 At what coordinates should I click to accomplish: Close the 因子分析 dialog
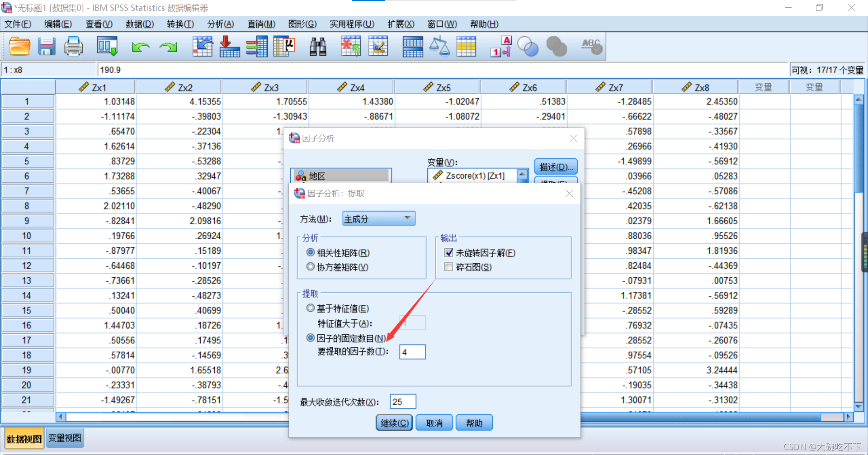pos(573,138)
